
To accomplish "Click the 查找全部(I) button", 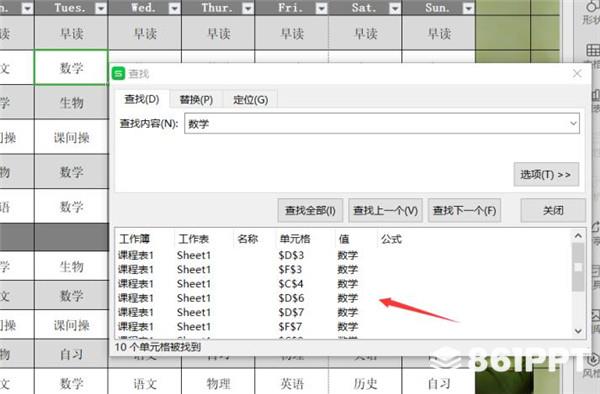I will coord(310,210).
